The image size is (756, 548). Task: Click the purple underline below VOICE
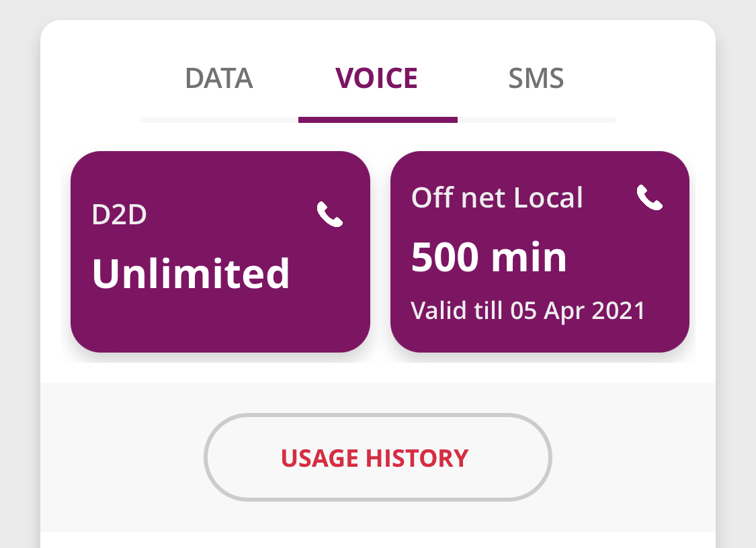click(378, 120)
